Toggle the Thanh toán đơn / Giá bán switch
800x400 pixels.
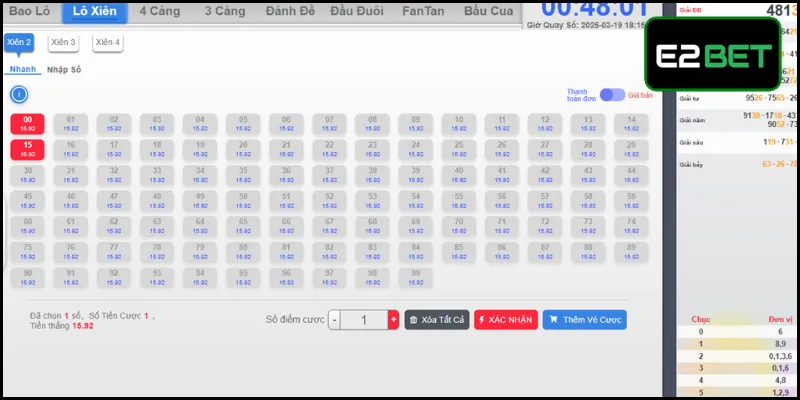pos(612,95)
